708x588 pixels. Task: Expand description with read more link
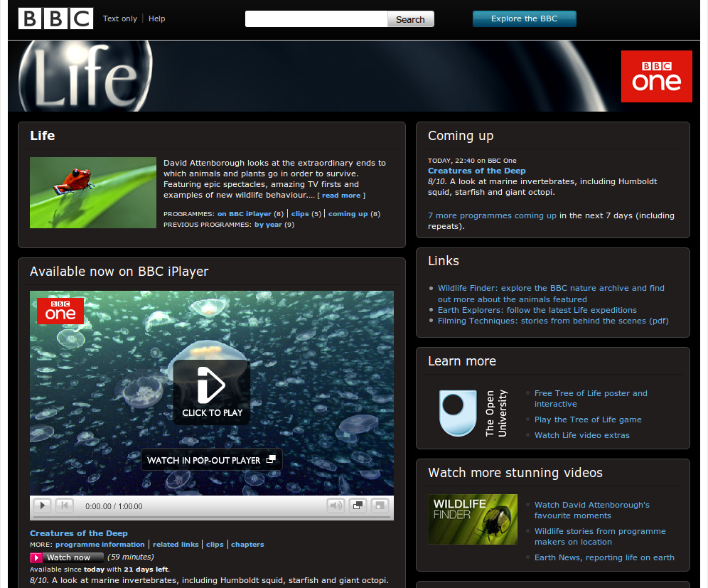341,196
